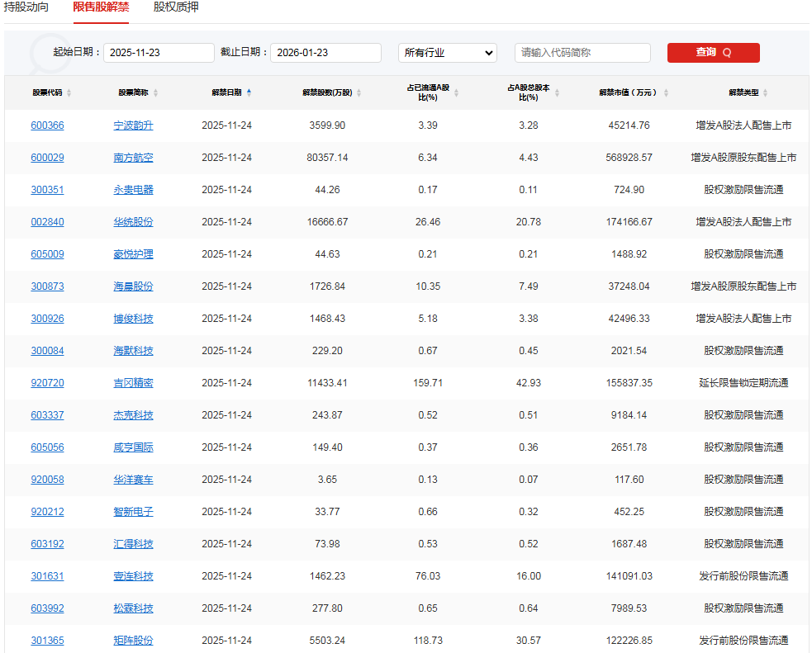Toggle the ascending sort arrow on 解禁日期
Screen dimensions: 812x653
250,92
